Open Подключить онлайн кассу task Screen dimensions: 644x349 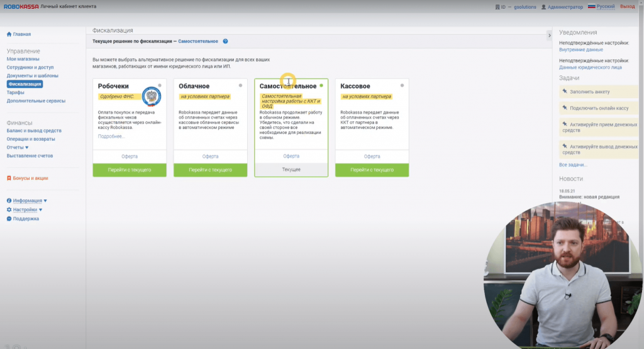pos(599,108)
